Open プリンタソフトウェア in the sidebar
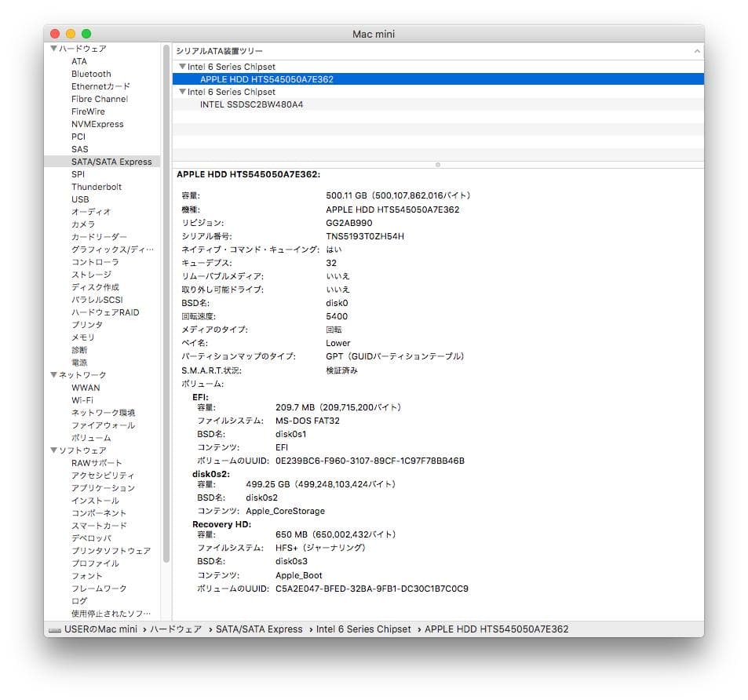 click(111, 551)
